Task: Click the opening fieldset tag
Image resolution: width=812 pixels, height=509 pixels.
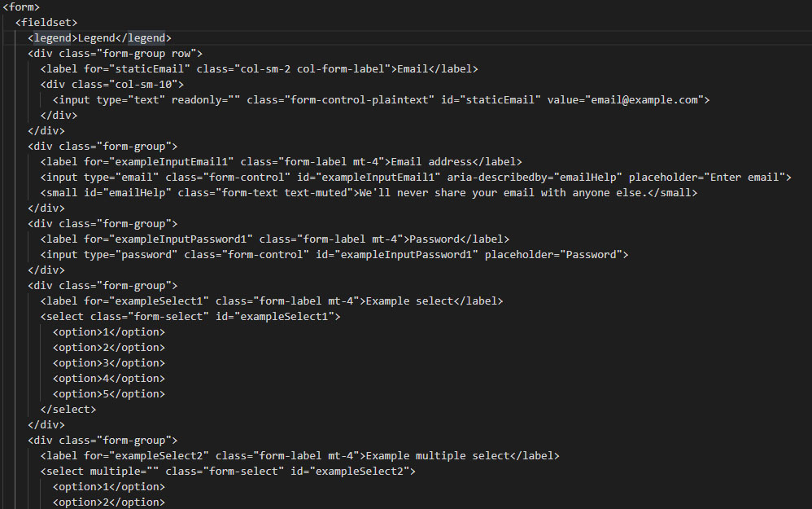Action: coord(46,22)
